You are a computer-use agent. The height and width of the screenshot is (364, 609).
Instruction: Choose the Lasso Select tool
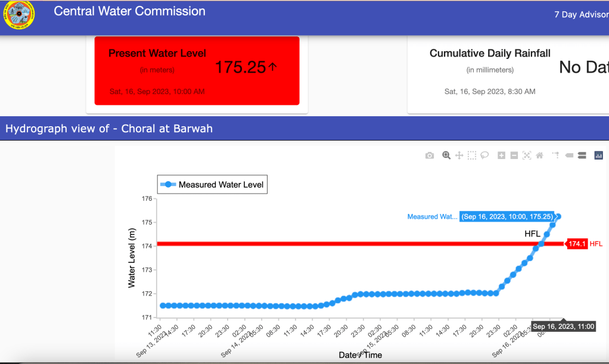[x=485, y=155]
